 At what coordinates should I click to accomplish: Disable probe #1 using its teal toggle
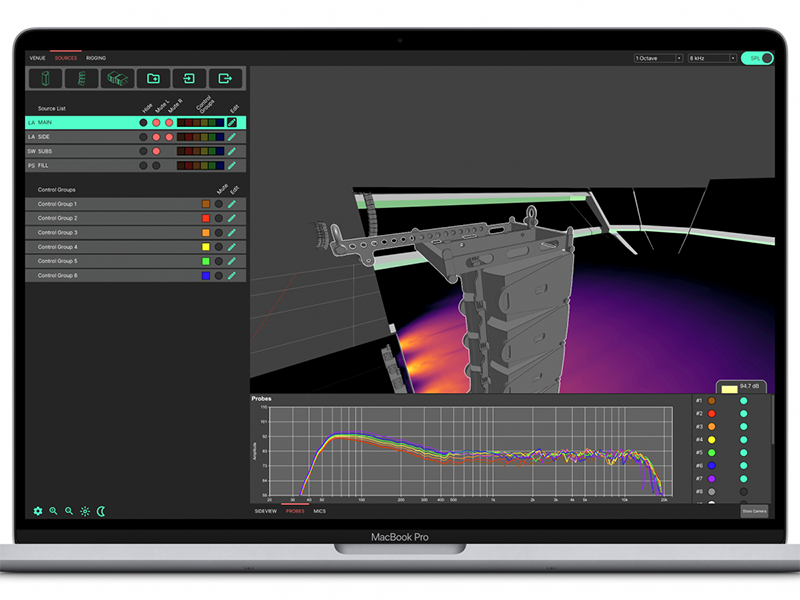pos(743,401)
